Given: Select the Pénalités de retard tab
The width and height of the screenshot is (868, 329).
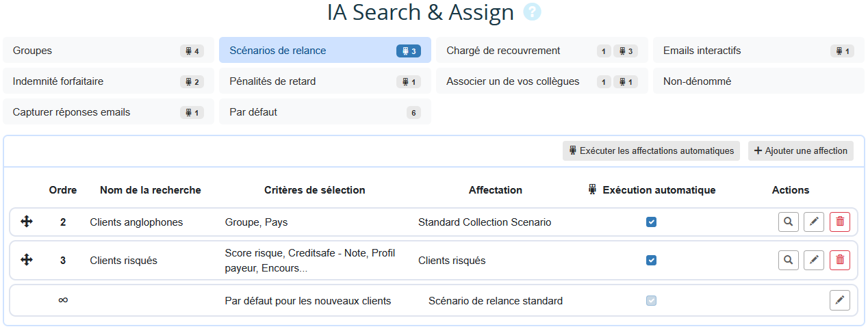Looking at the screenshot, I should coord(324,81).
